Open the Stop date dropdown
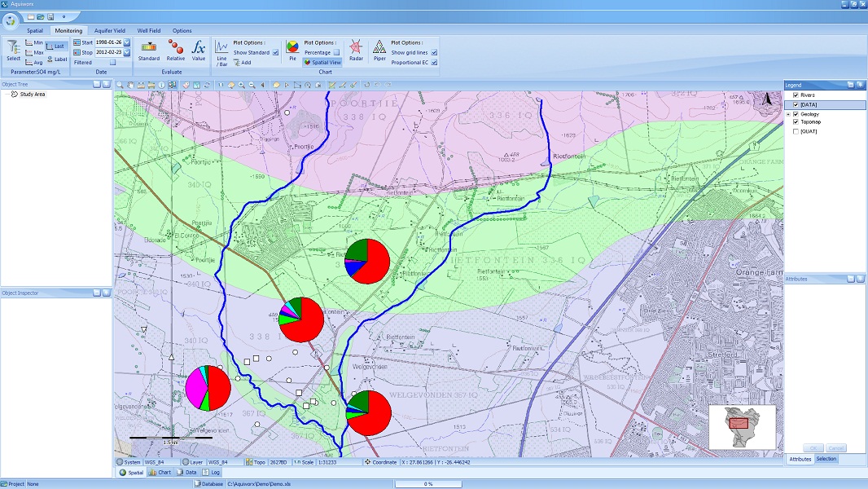868x489 pixels. 127,52
